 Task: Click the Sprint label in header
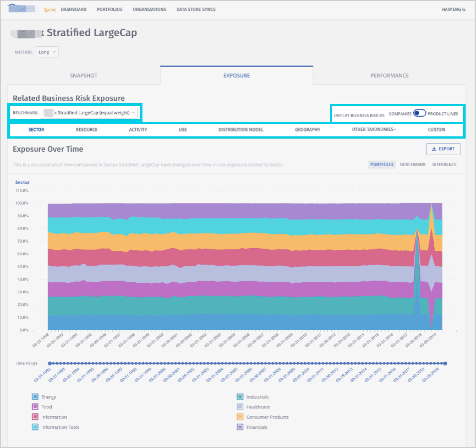click(50, 10)
